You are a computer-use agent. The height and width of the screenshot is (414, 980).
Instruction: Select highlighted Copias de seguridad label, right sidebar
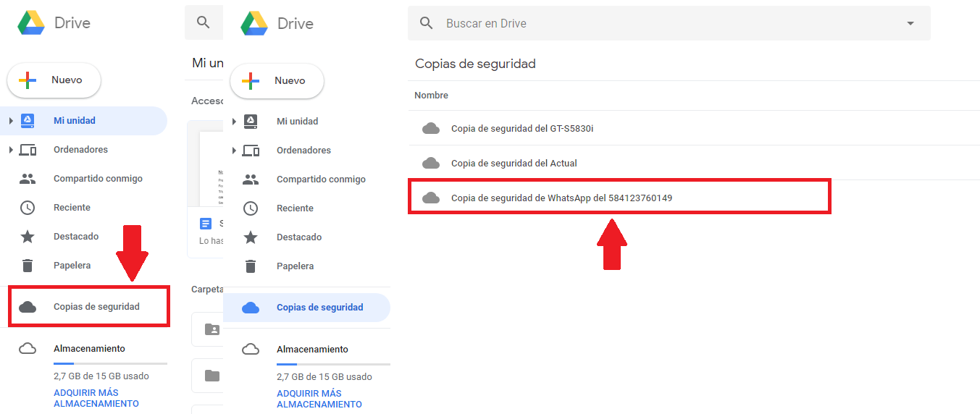click(x=319, y=308)
